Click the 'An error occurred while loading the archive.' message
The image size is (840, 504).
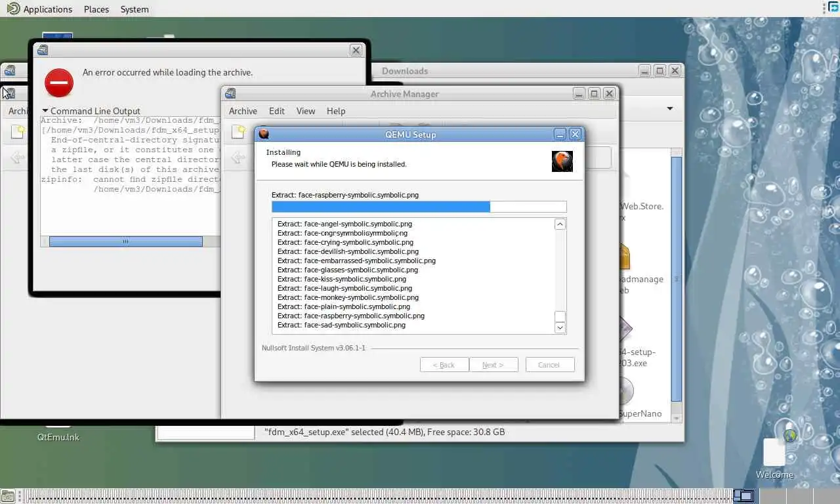coord(167,72)
